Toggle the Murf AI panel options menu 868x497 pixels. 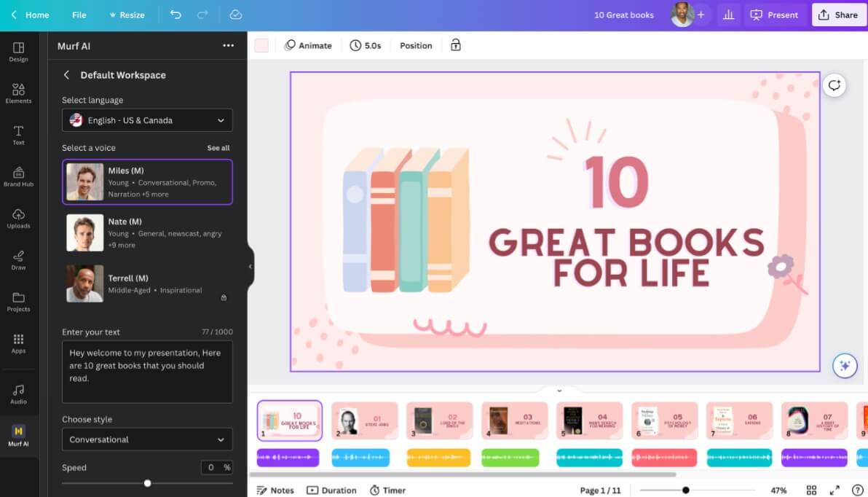coord(228,45)
